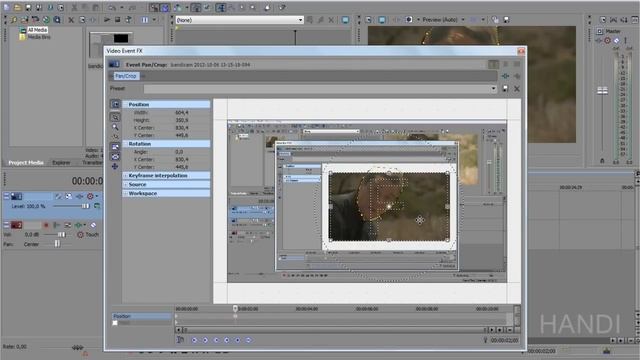The height and width of the screenshot is (360, 640).
Task: Click the black media thumbnail in Project Media
Action: pos(121,38)
